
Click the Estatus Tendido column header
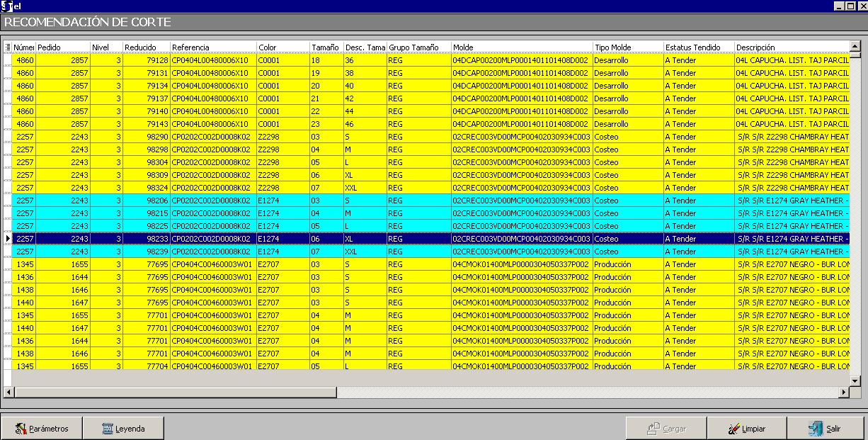pos(698,47)
